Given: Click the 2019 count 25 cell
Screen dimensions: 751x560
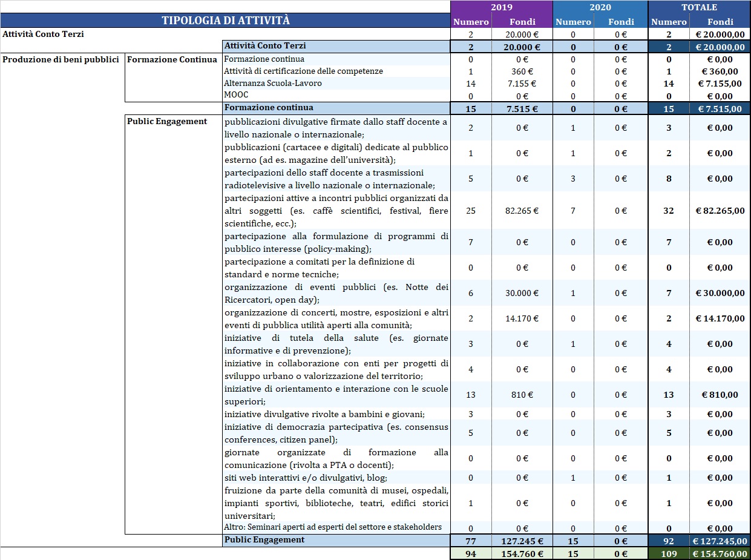Looking at the screenshot, I should click(x=471, y=211).
